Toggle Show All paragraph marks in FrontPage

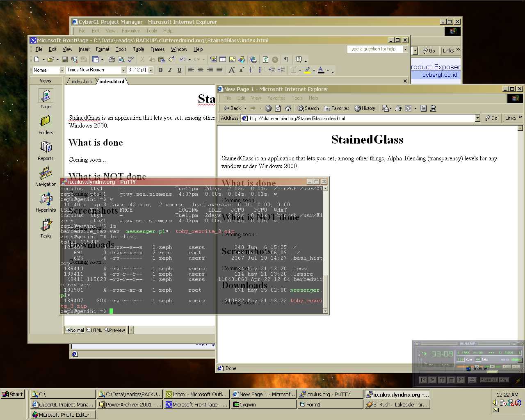[286, 59]
